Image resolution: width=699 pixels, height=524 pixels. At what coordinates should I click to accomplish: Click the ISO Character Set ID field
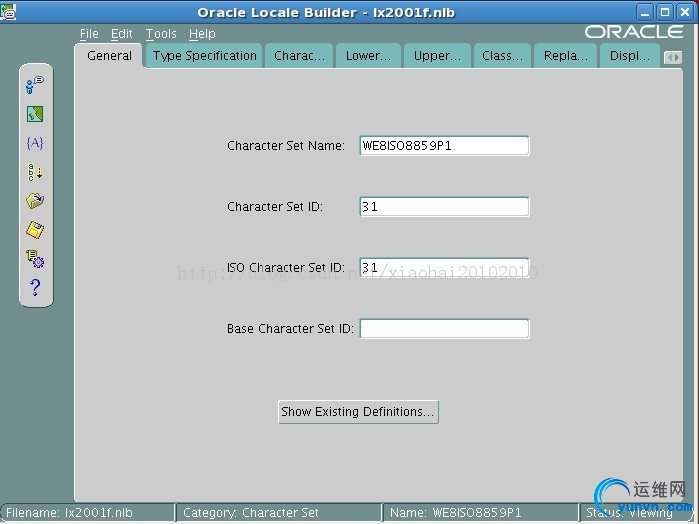[444, 268]
